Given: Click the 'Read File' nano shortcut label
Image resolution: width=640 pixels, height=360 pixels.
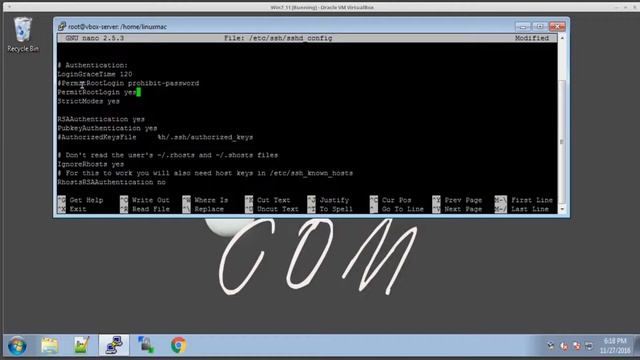Looking at the screenshot, I should 151,209.
